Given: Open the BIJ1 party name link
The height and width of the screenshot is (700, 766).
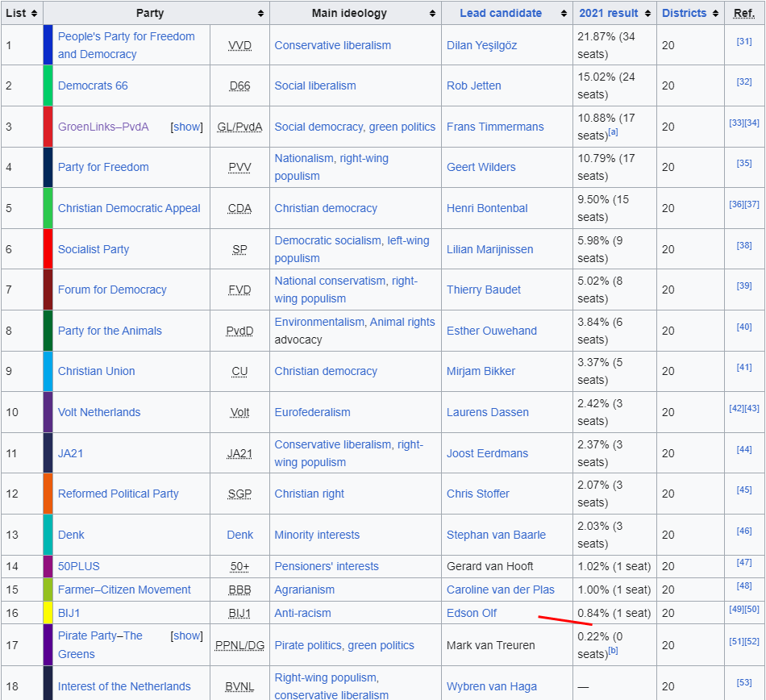Looking at the screenshot, I should click(69, 614).
